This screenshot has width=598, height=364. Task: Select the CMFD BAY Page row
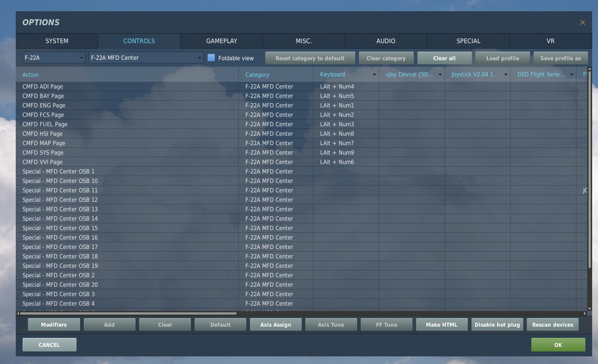[x=301, y=96]
